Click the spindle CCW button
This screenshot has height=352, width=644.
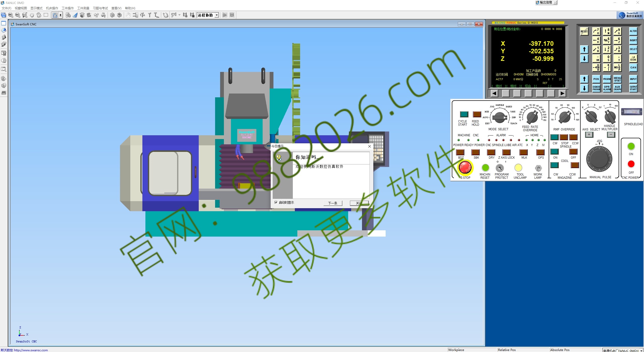[573, 137]
